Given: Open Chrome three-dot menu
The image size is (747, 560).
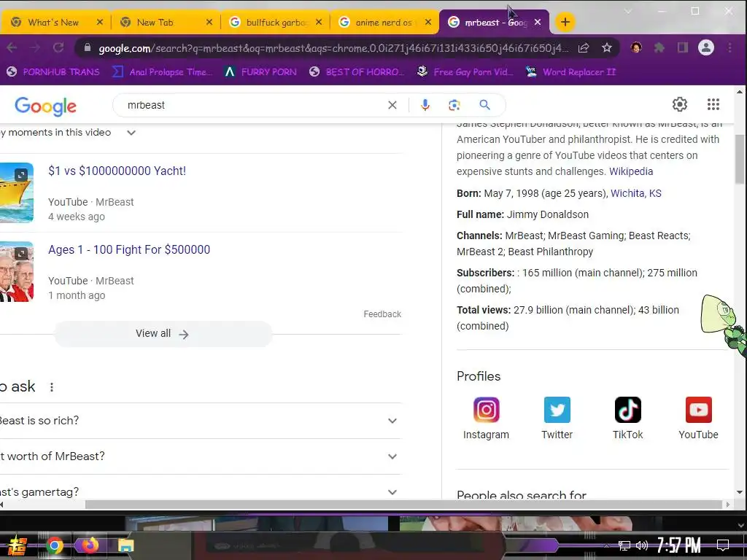Looking at the screenshot, I should click(729, 47).
